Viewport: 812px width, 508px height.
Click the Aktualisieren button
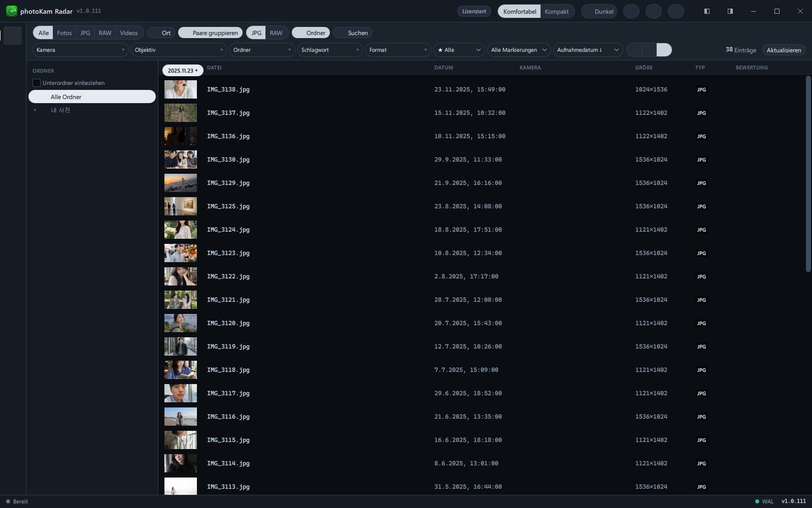pyautogui.click(x=784, y=50)
